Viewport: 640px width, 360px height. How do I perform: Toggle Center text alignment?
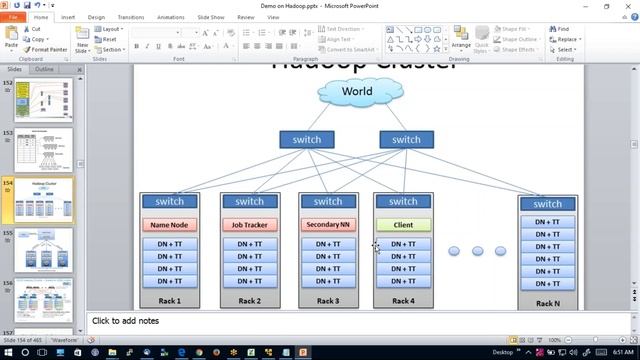click(257, 46)
